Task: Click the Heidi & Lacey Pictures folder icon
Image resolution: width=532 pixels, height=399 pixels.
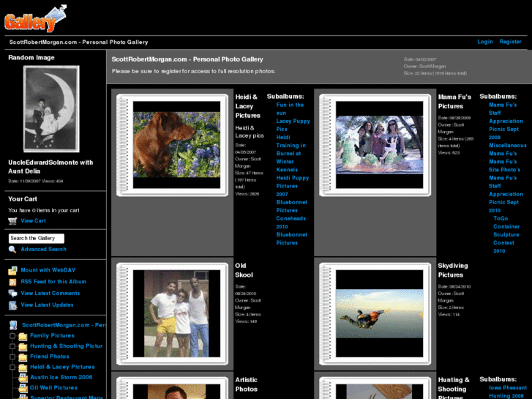Action: point(23,368)
